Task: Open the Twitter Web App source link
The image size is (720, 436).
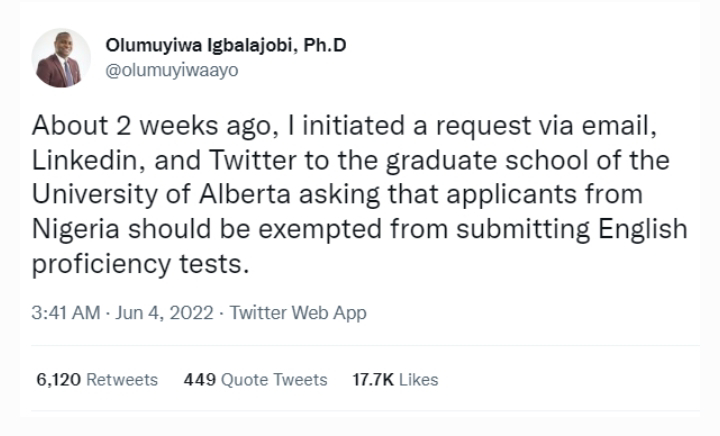Action: tap(298, 313)
